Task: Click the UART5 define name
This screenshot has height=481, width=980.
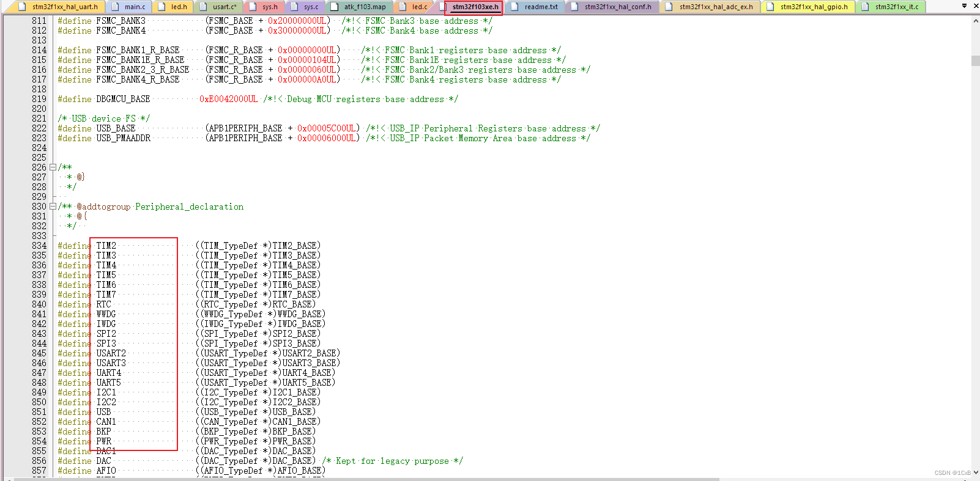Action: click(x=108, y=383)
